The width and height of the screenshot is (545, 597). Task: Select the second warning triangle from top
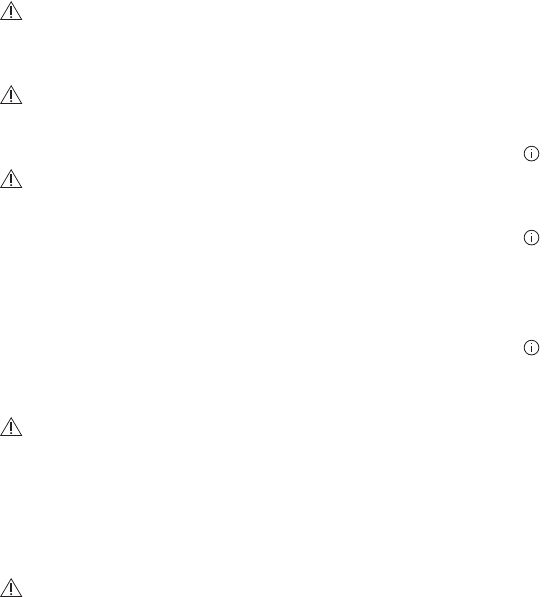11,95
